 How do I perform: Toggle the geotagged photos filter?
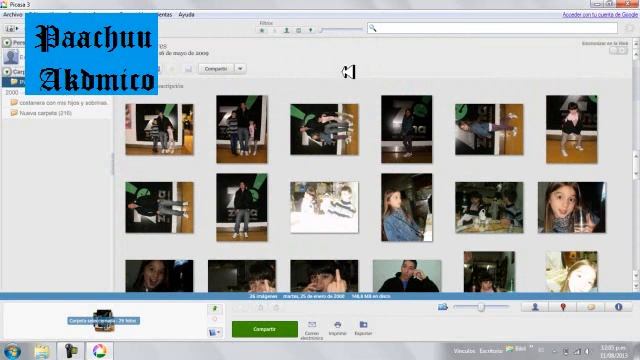311,30
